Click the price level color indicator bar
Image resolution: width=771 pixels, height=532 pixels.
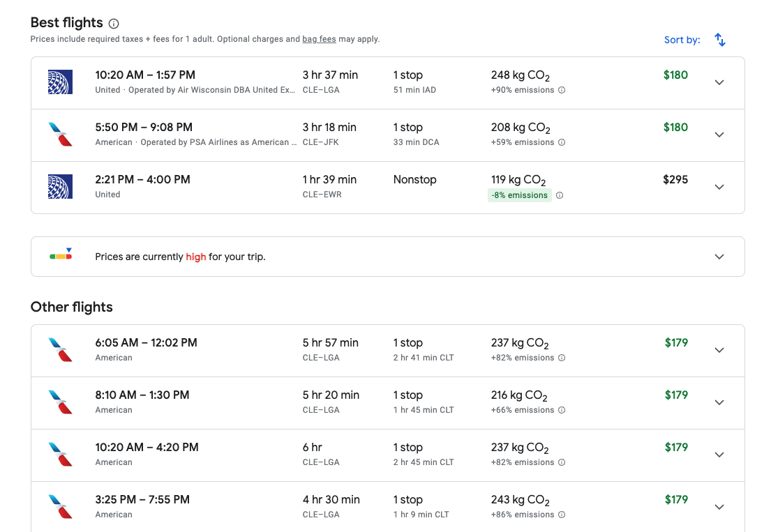tap(61, 256)
